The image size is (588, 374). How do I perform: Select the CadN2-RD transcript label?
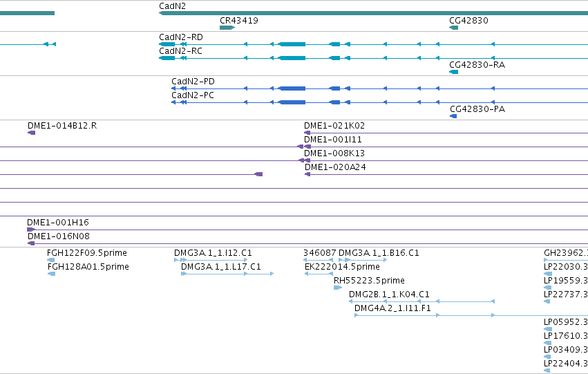[x=181, y=37]
